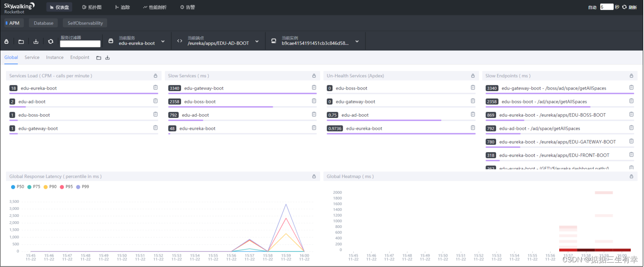
Task: Click the lock icon on Slow Endpoints panel
Action: pos(631,76)
